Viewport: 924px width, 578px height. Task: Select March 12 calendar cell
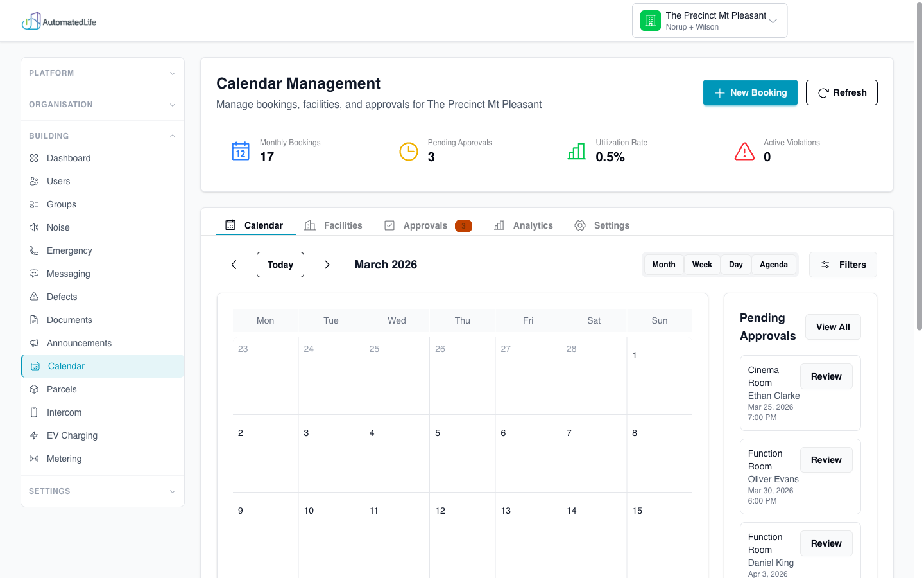click(x=462, y=530)
